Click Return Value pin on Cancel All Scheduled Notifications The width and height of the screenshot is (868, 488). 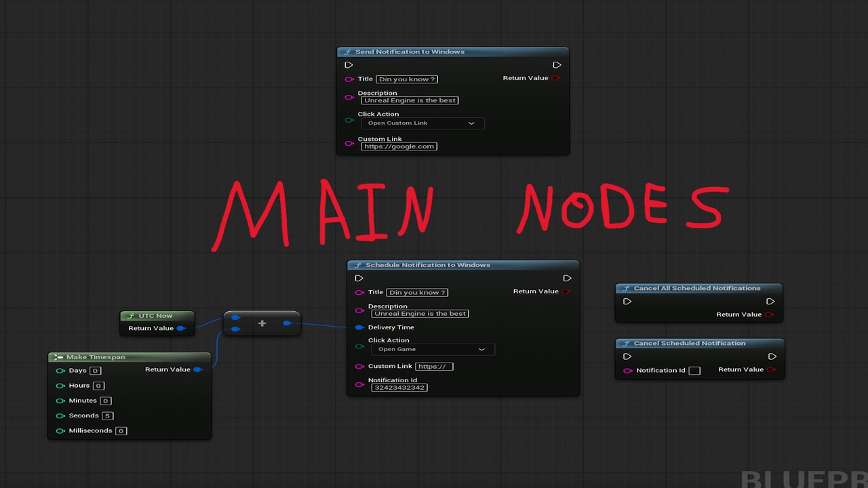pyautogui.click(x=770, y=314)
